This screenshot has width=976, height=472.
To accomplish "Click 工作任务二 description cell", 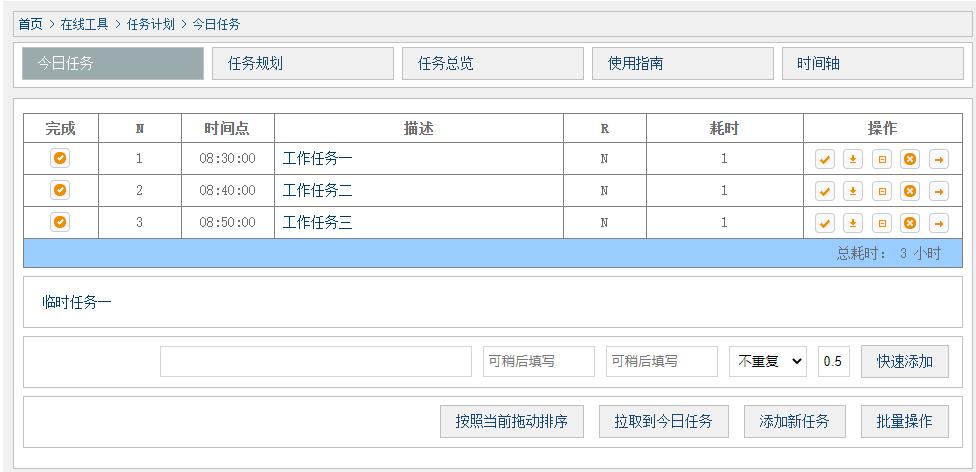I will 419,191.
